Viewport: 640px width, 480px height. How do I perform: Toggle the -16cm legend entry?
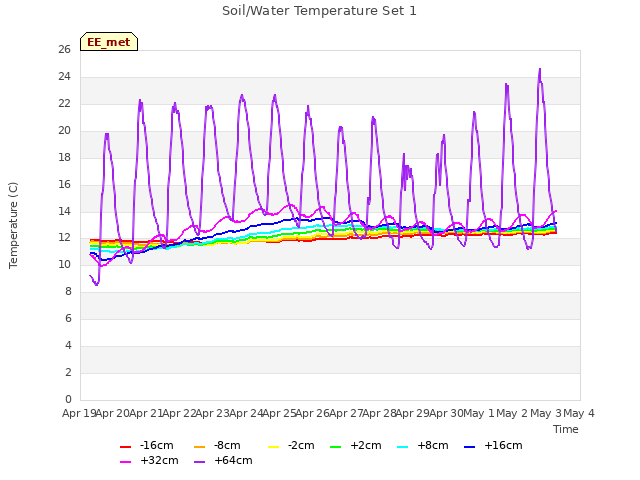click(x=147, y=445)
